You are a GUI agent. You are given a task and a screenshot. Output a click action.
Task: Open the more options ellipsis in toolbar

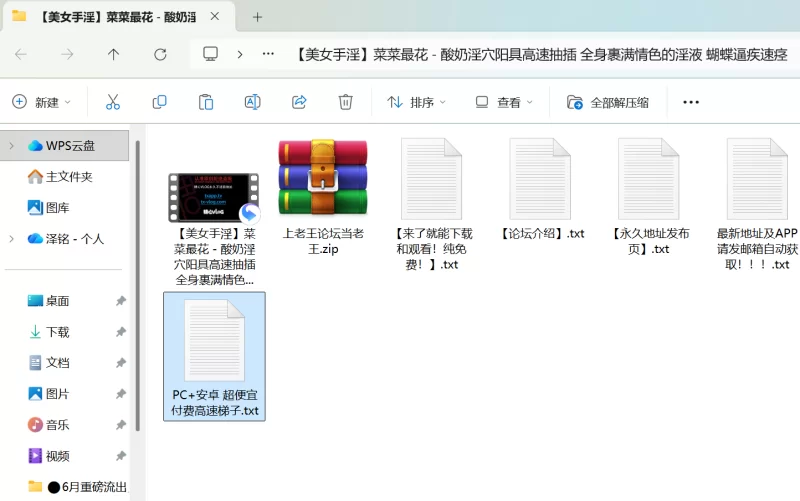pos(690,102)
